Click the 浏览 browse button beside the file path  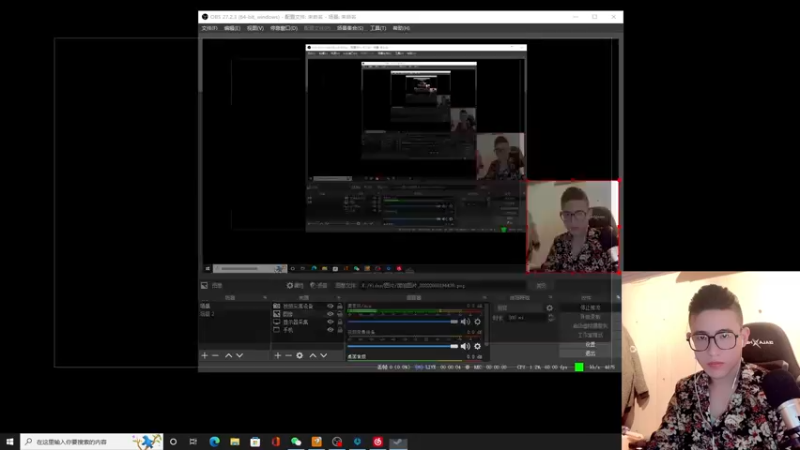(x=541, y=286)
